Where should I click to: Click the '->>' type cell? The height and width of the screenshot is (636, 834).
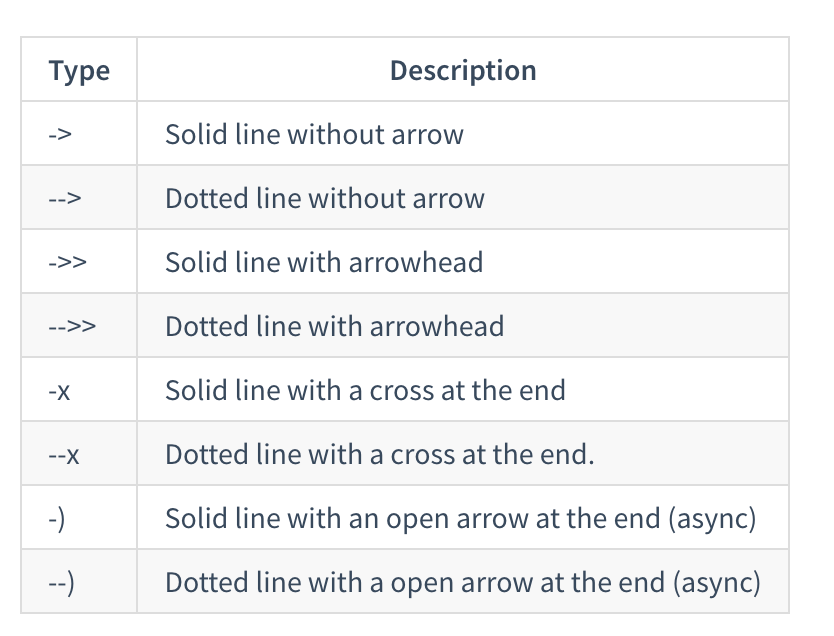[x=67, y=263]
